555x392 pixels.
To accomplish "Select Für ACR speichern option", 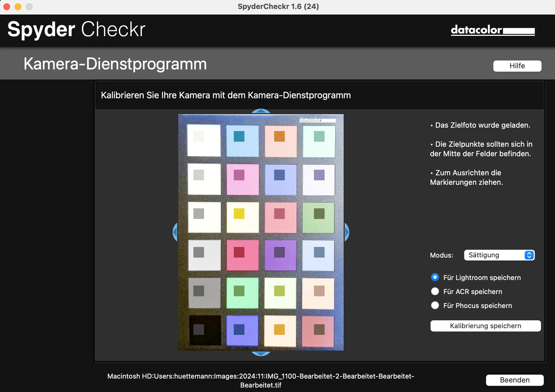I will click(x=435, y=291).
